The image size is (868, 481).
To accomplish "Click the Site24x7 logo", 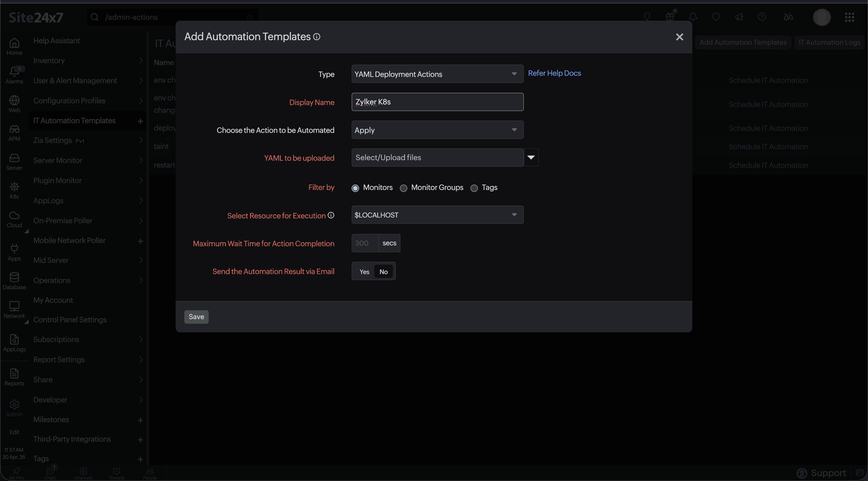I will (x=36, y=17).
